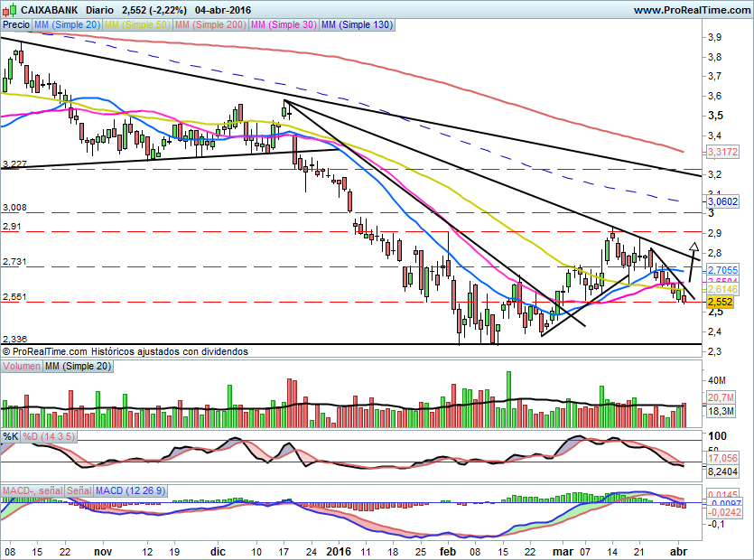Open the MM (Simple 200) red moving average label

click(210, 24)
